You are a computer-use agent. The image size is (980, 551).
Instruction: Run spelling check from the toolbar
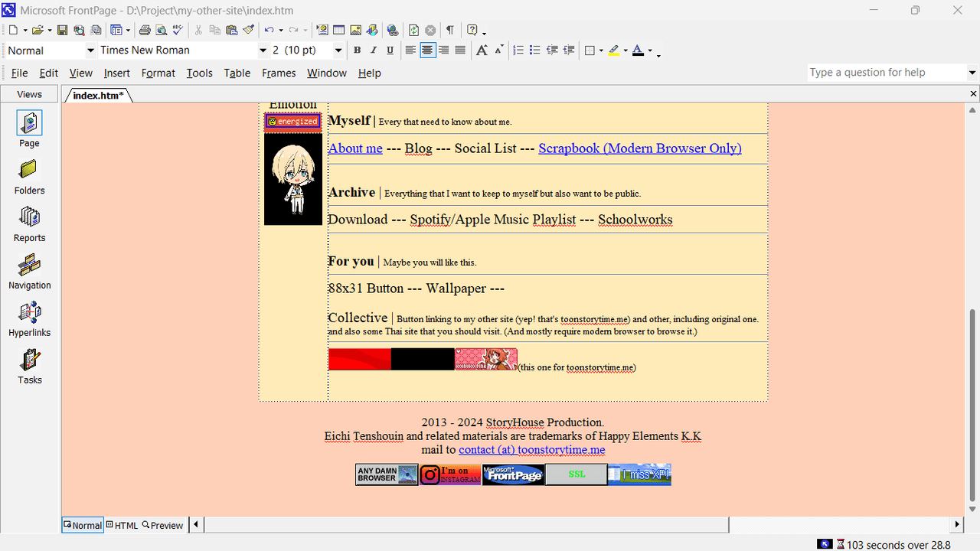coord(178,30)
